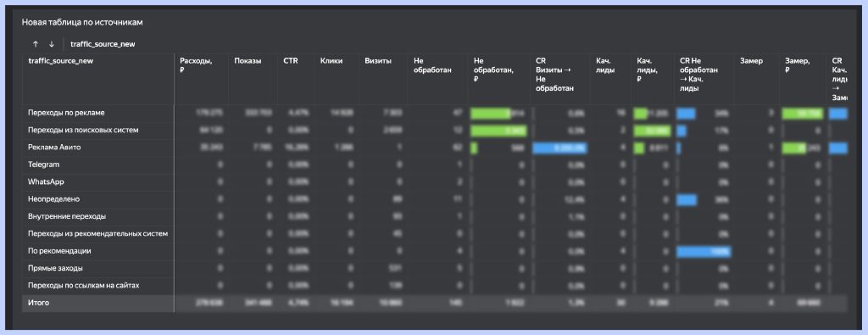Image resolution: width=868 pixels, height=335 pixels.
Task: Click the blue CR bar in Неопределено row
Action: pos(687,200)
